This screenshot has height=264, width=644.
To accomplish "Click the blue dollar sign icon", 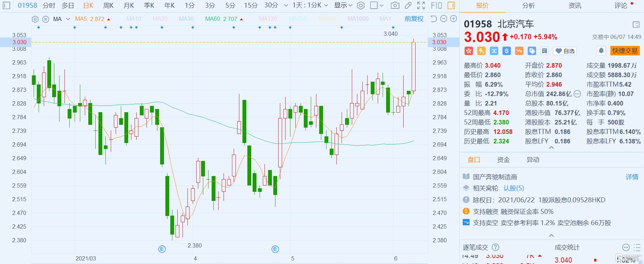I will tap(507, 51).
